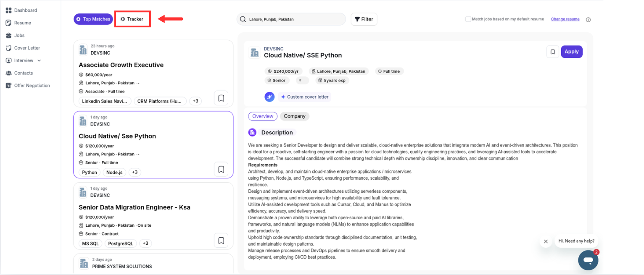Open Associate Growth Executive job card
Viewport: 644px width, 275px height.
(153, 73)
